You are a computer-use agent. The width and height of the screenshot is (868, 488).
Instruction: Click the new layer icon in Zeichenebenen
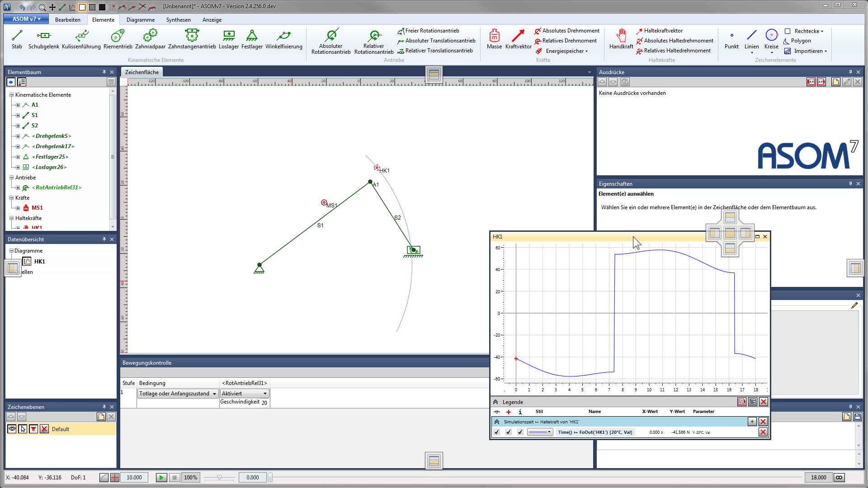click(x=101, y=417)
